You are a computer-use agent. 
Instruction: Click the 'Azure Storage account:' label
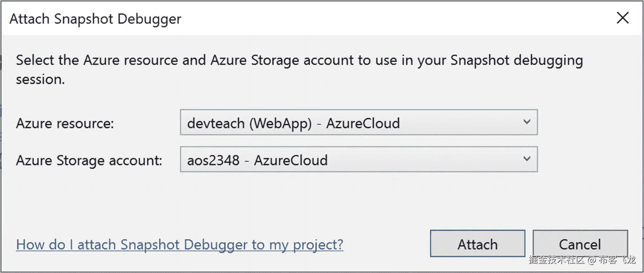tap(89, 161)
